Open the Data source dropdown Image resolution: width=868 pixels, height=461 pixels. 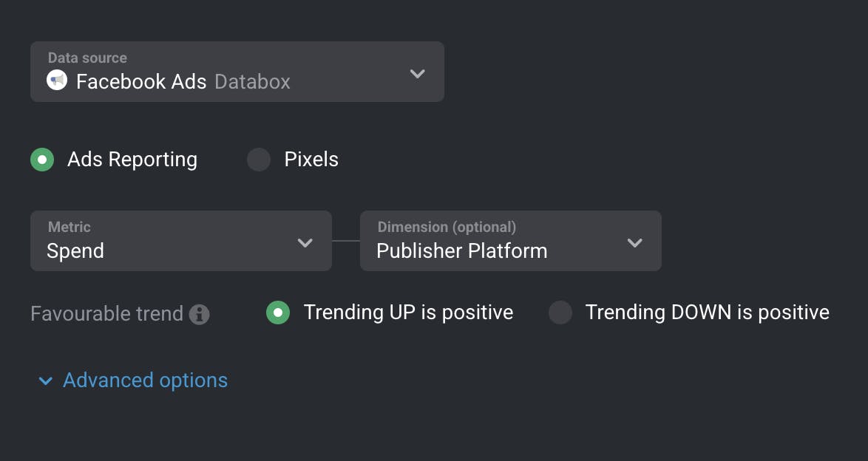point(237,72)
